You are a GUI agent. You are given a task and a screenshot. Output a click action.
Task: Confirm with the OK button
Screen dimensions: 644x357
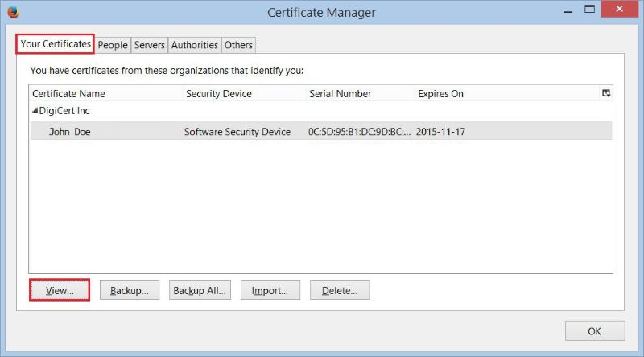click(x=595, y=330)
